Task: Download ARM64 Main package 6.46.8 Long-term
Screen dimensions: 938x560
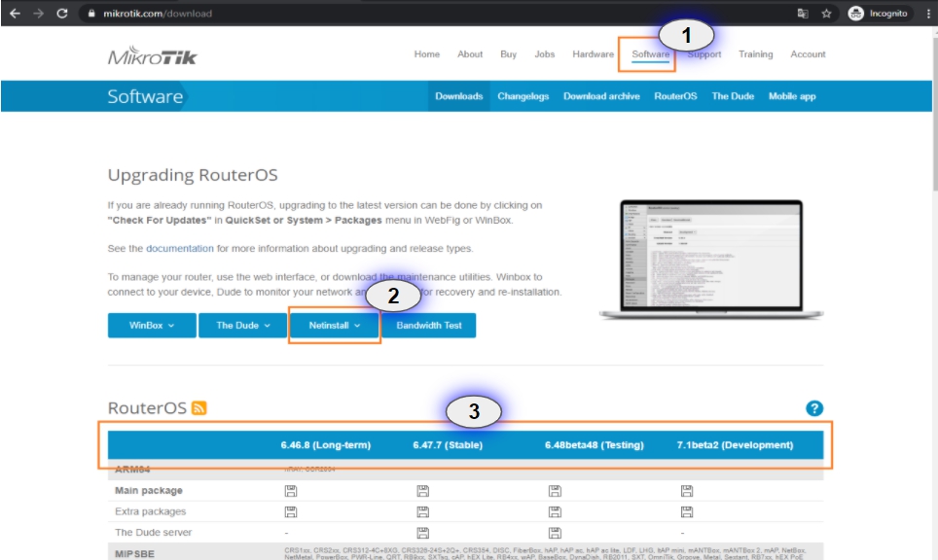Action: 291,491
